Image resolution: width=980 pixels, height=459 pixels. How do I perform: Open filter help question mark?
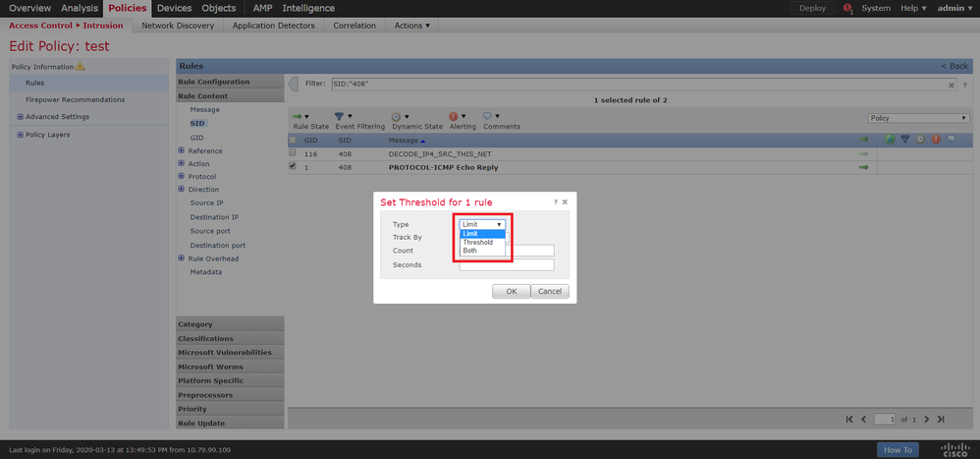965,86
